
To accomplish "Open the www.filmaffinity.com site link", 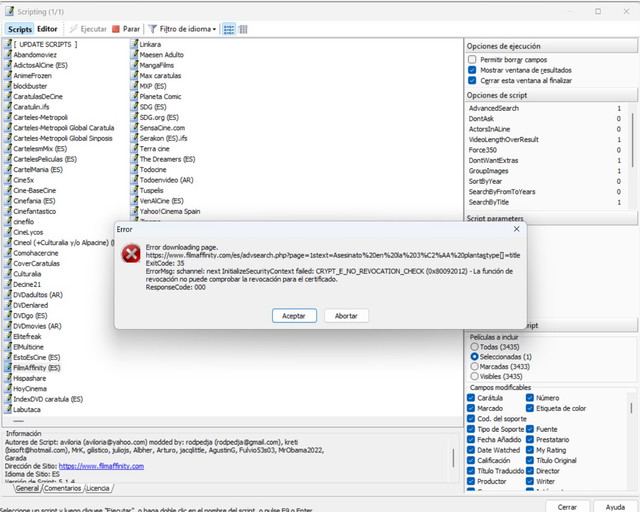I will point(101,466).
